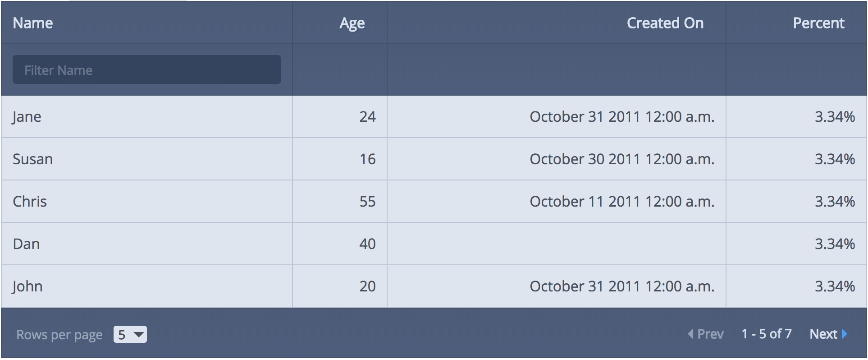Sort by the Percent column header
Screen dimensions: 868x360
[818, 23]
